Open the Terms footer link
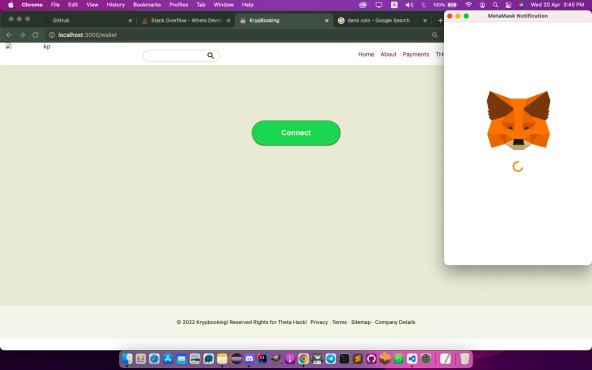592x370 pixels. (x=339, y=322)
